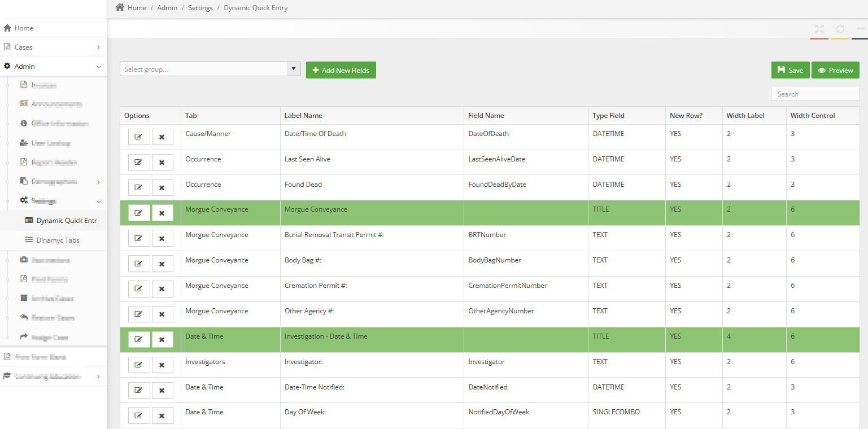The image size is (868, 429).
Task: Delete the Day Of Week field row
Action: click(163, 415)
